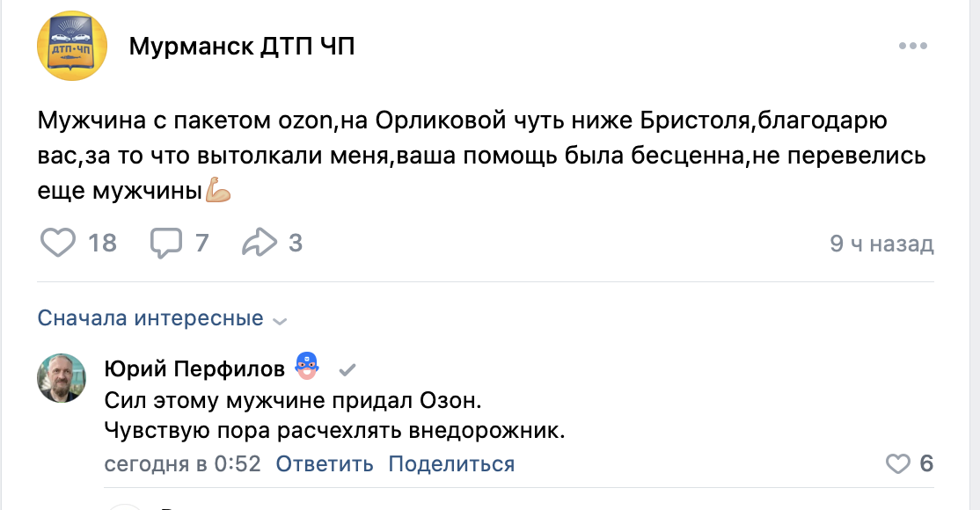Like Юрий Перфилов's comment with the heart
Image resolution: width=980 pixels, height=510 pixels.
tap(897, 463)
